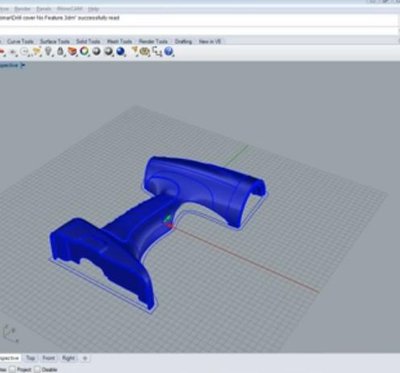Toggle the Disable osnap checkbox
The image size is (400, 373).
tap(37, 369)
